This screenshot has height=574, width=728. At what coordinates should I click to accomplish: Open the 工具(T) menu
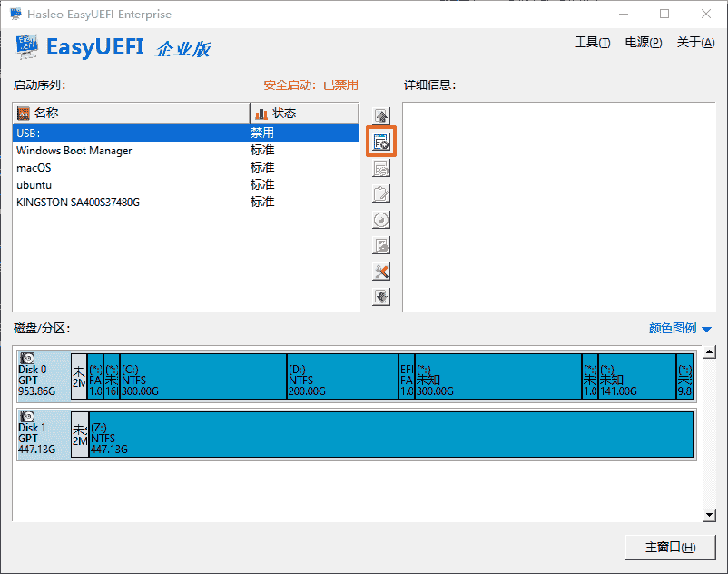592,43
